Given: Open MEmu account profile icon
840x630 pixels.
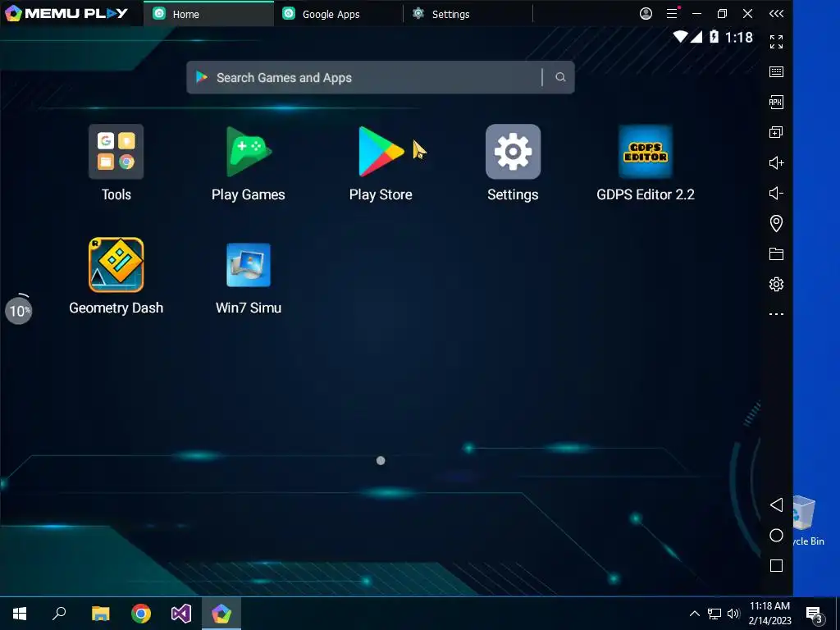Looking at the screenshot, I should pyautogui.click(x=646, y=13).
